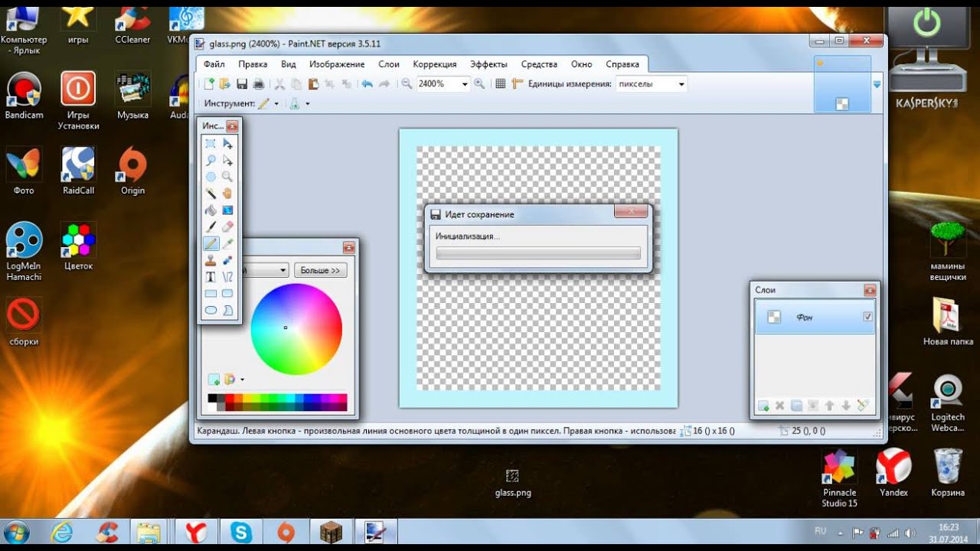Select the Lasso Select tool
Screen dimensions: 980x551
tap(211, 160)
